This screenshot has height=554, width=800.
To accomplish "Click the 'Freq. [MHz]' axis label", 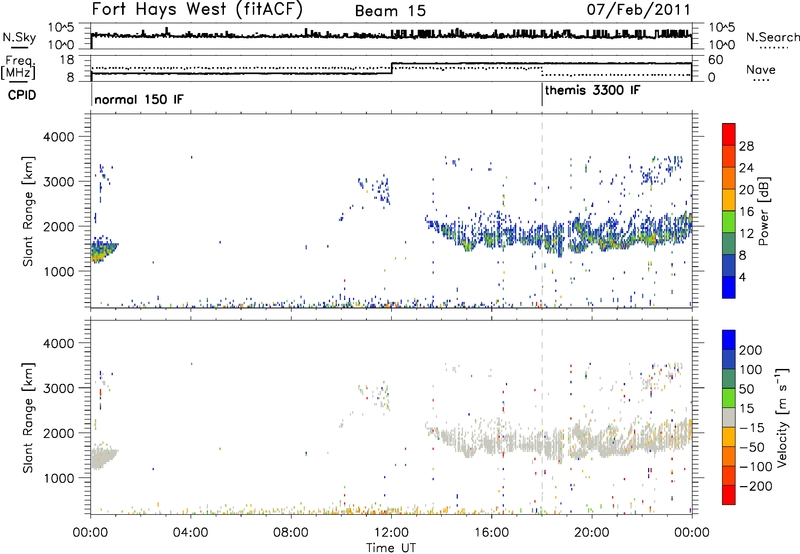I will click(x=20, y=67).
